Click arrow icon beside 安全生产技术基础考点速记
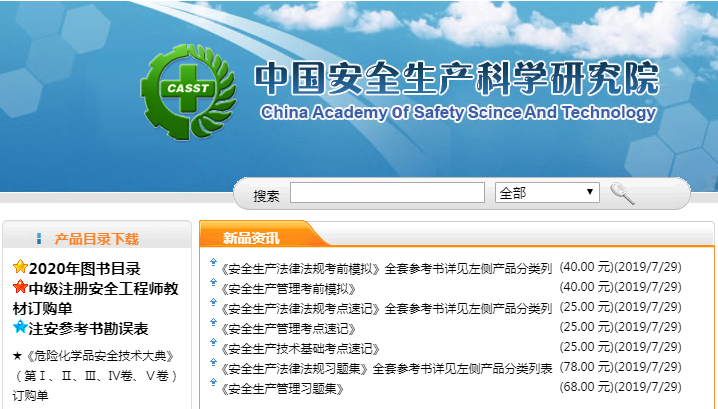This screenshot has width=718, height=409. 213,343
